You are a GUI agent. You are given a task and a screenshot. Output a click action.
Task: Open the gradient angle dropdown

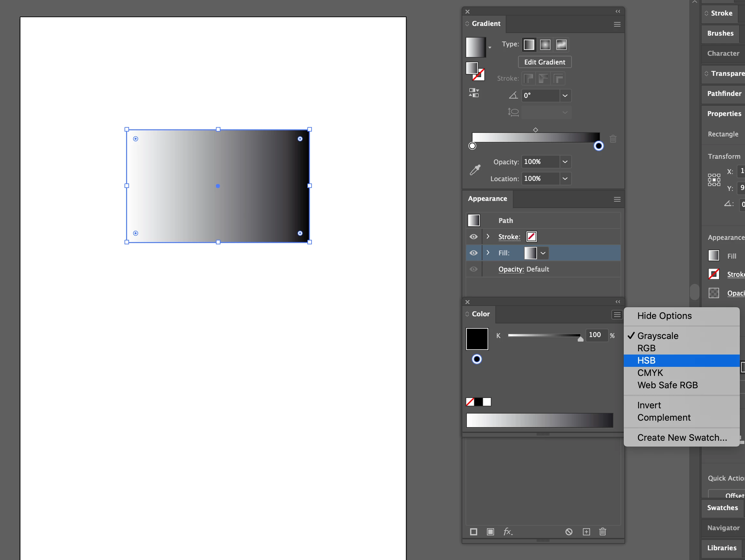coord(565,96)
